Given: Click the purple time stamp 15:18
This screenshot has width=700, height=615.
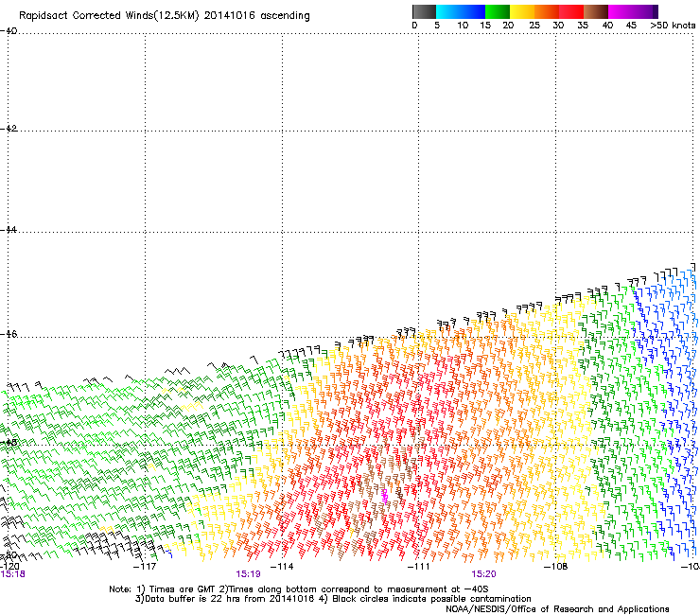Looking at the screenshot, I should (12, 574).
